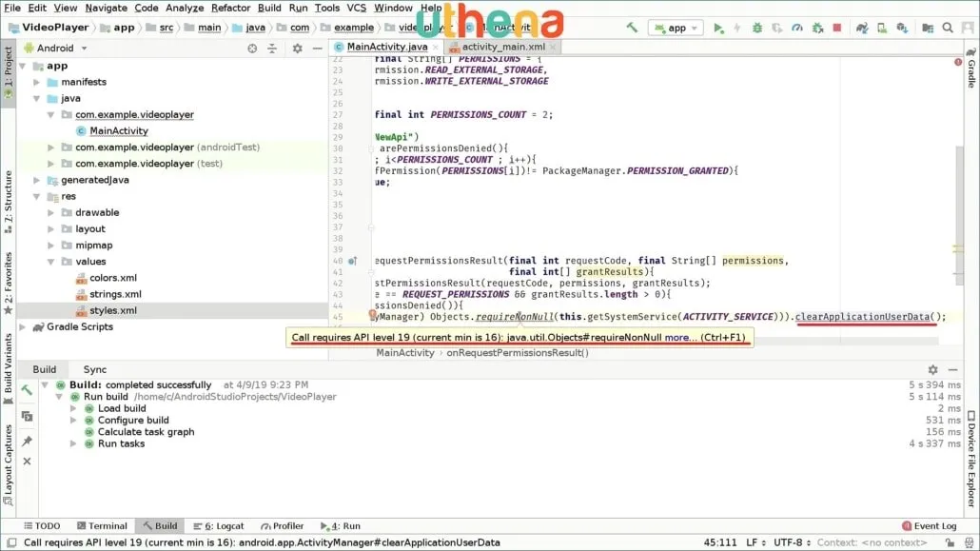Open Project Structure icon in toolbar

928,28
